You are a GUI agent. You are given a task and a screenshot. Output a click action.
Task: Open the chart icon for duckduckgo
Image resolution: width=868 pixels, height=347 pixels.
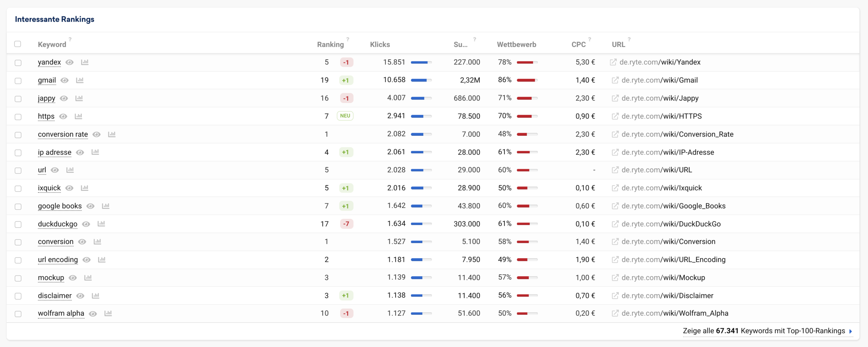[x=101, y=224]
